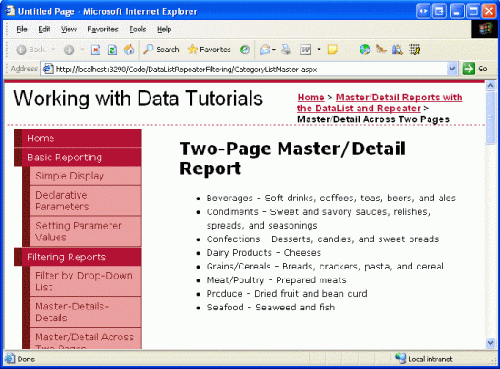Viewport: 500px width, 369px height.
Task: Open the address bar dropdown arrow
Action: point(452,69)
